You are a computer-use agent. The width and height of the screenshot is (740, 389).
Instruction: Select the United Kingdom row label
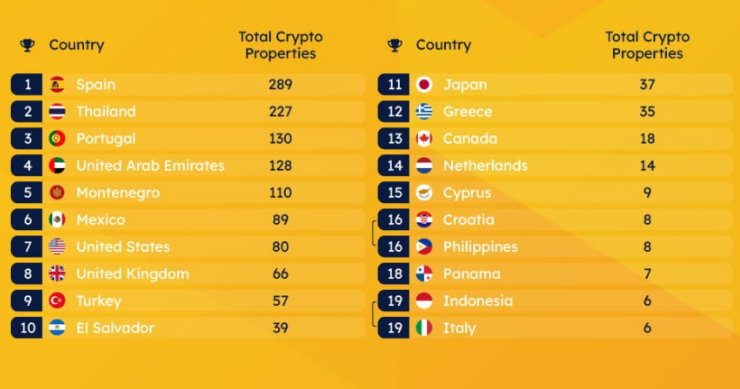(x=133, y=274)
